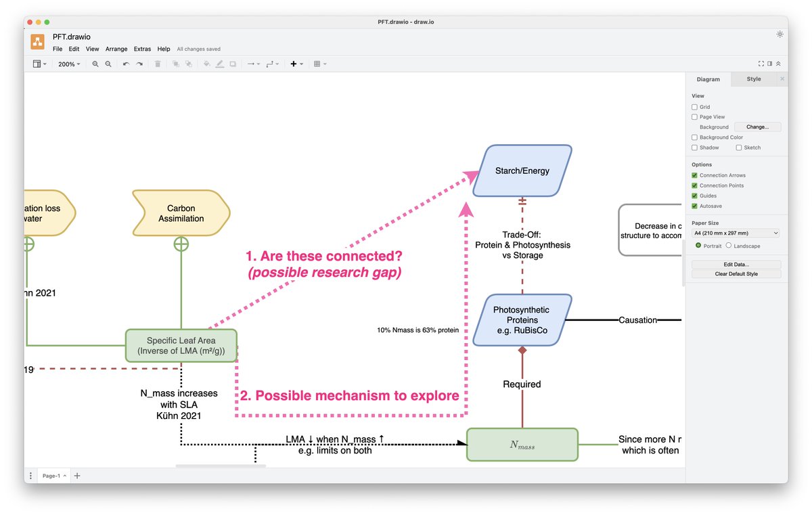The image size is (812, 515).
Task: Click the zoom in magnifier icon
Action: [95, 64]
